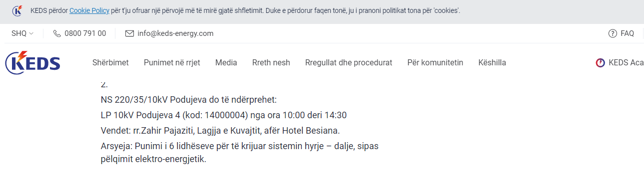Select Punimet në rrjet menu item
Viewport: 644px width, 193px height.
click(172, 63)
